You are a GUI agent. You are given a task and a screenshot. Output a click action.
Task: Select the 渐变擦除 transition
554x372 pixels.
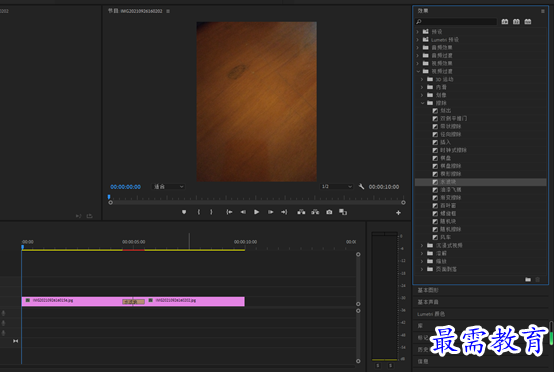click(450, 197)
